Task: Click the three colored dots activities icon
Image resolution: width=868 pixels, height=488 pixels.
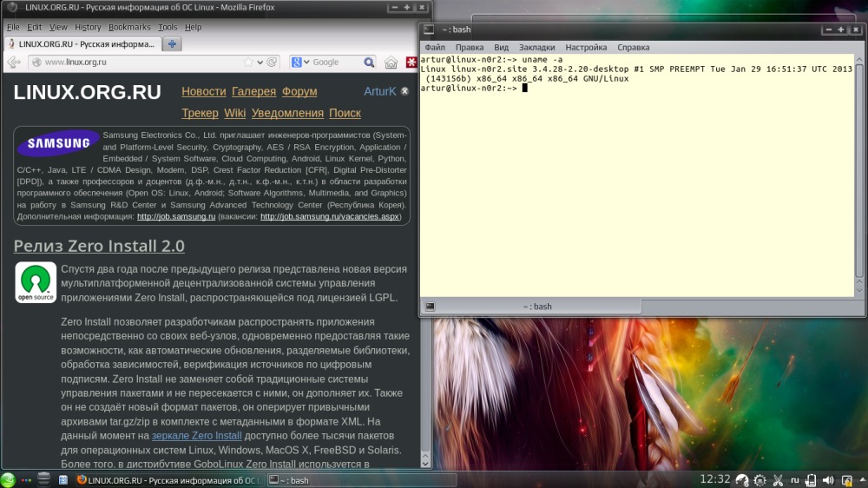Action: pyautogui.click(x=26, y=480)
